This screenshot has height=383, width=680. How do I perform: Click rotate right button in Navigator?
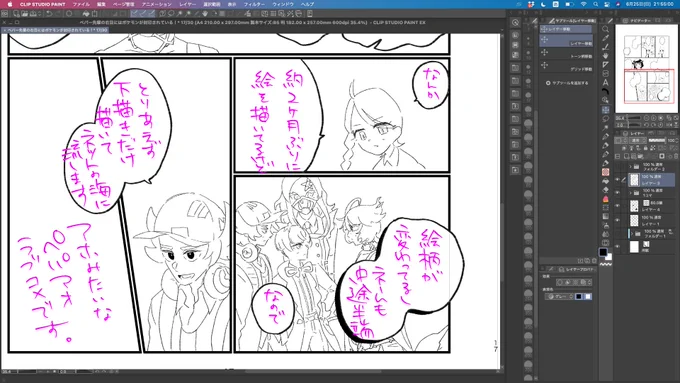tap(654, 125)
